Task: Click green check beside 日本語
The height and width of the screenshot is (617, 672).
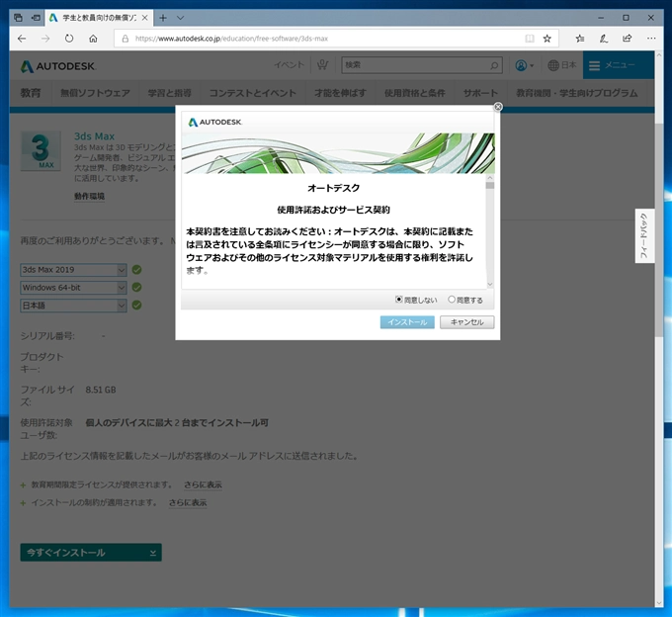Action: tap(136, 306)
